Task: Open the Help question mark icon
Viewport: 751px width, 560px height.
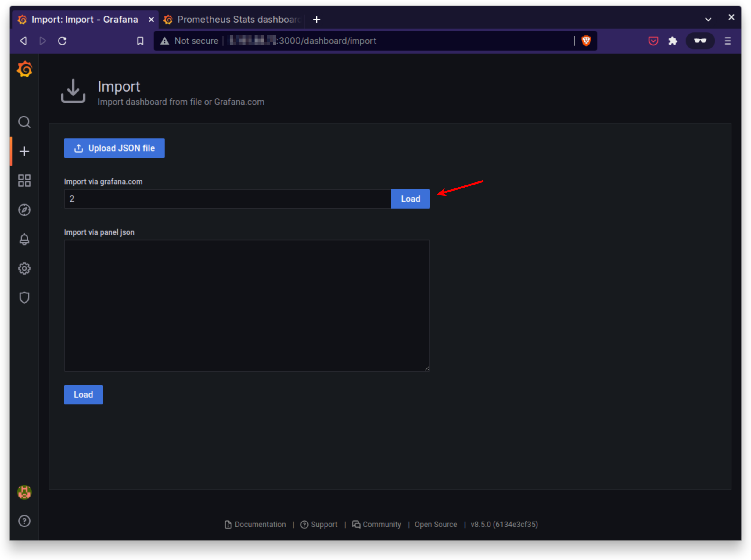Action: click(x=24, y=521)
